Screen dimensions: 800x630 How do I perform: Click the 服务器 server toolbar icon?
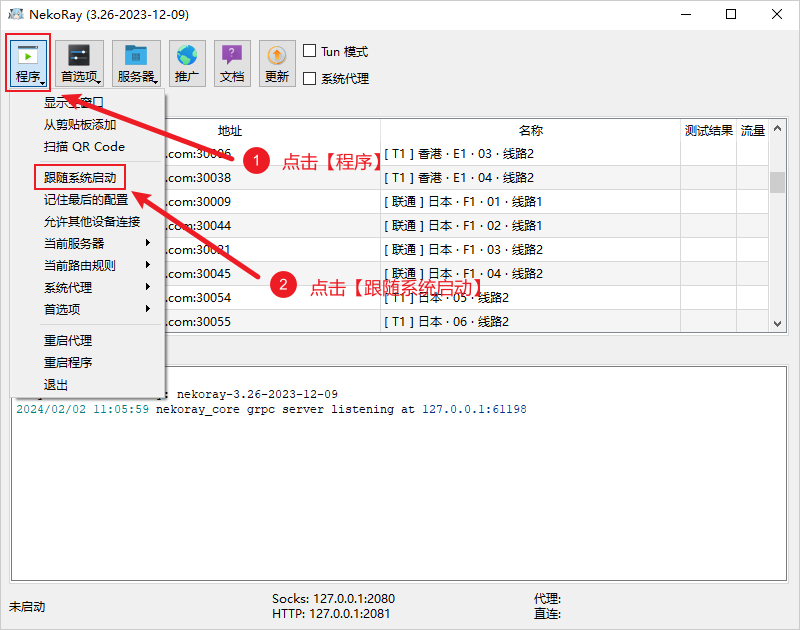136,62
